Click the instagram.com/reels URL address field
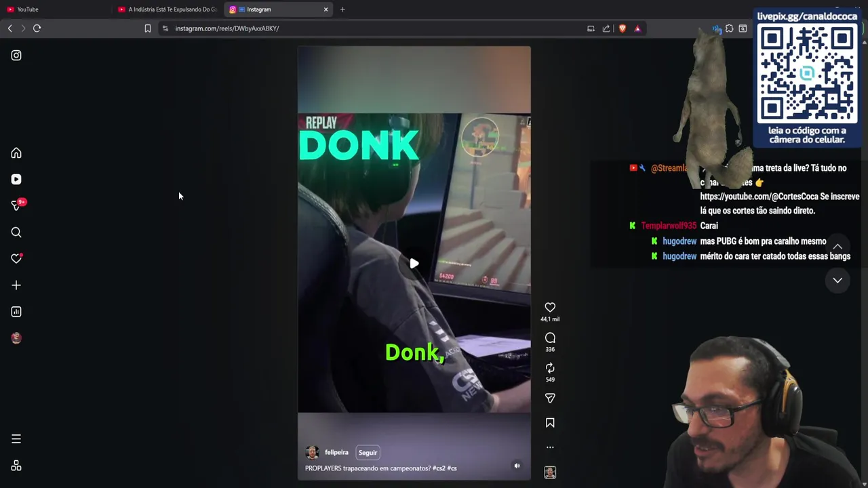Viewport: 868px width, 488px height. (x=227, y=28)
